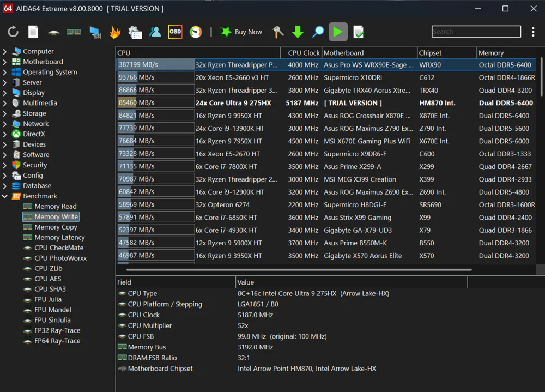Viewport: 545px width, 392px height.
Task: Select Memory Read benchmark
Action: (55, 207)
